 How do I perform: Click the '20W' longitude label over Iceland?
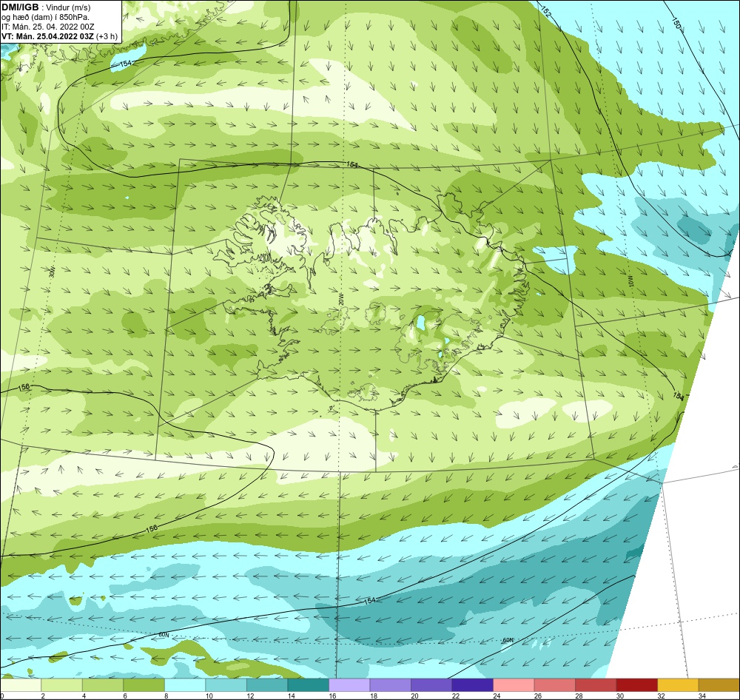340,298
